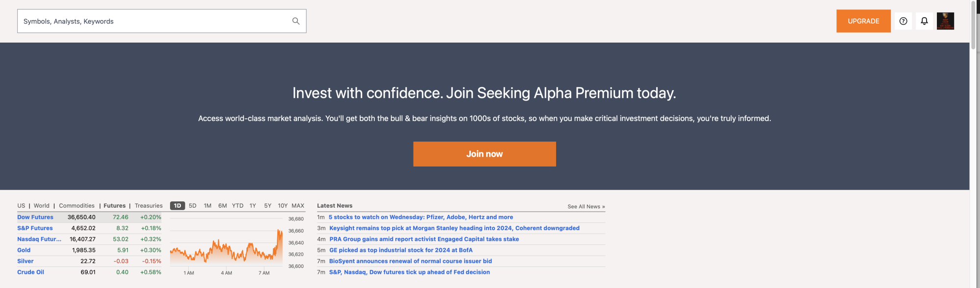Screen dimensions: 980x288
Task: Click the Join now button
Action: click(x=484, y=153)
